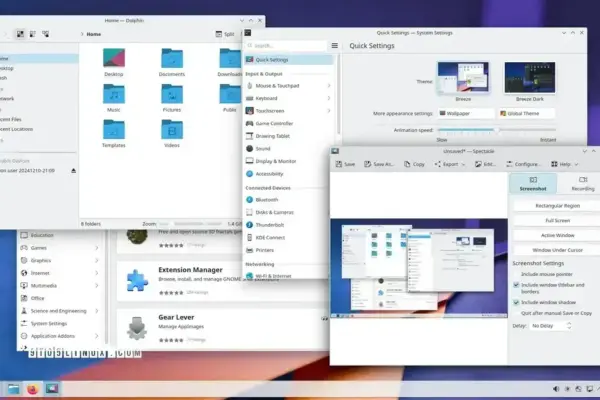Open the Help dropdown in Spectacle

tap(565, 164)
